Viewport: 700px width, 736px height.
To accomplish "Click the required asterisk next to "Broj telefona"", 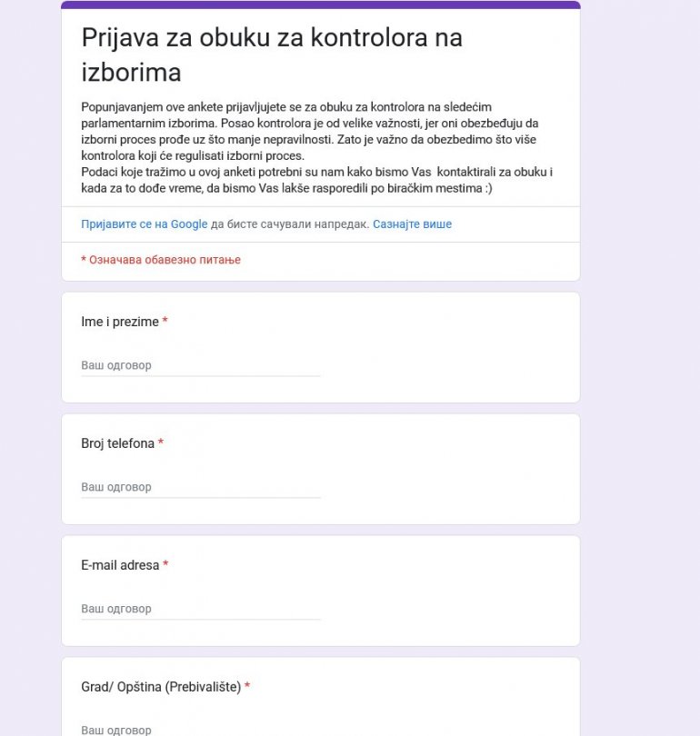I will click(x=161, y=443).
